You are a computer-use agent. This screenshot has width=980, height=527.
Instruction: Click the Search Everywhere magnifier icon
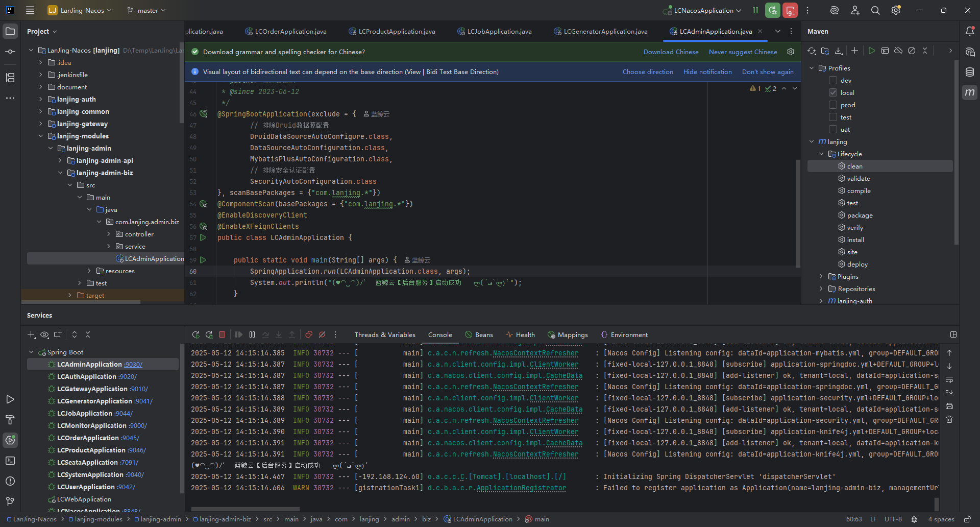point(875,10)
